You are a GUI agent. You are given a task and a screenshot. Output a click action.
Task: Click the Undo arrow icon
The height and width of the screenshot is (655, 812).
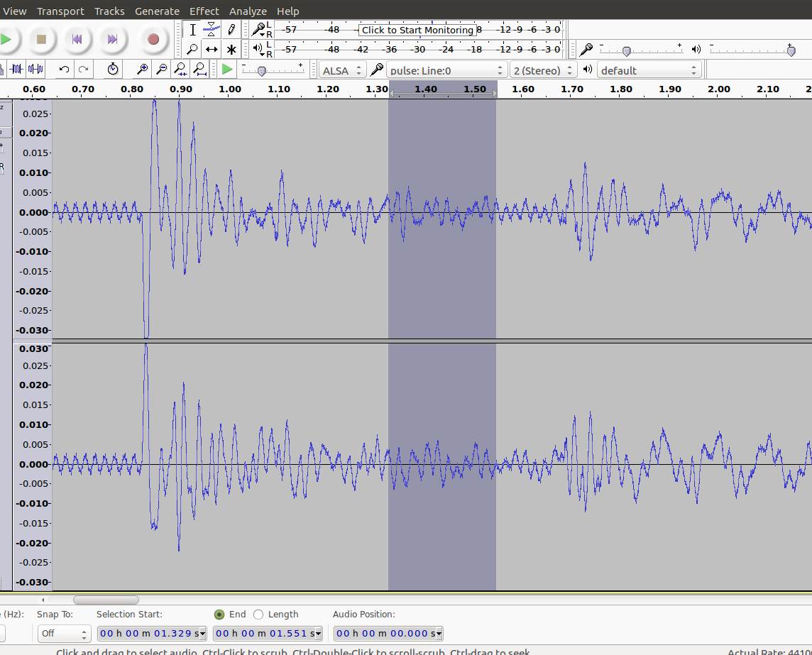pyautogui.click(x=65, y=69)
